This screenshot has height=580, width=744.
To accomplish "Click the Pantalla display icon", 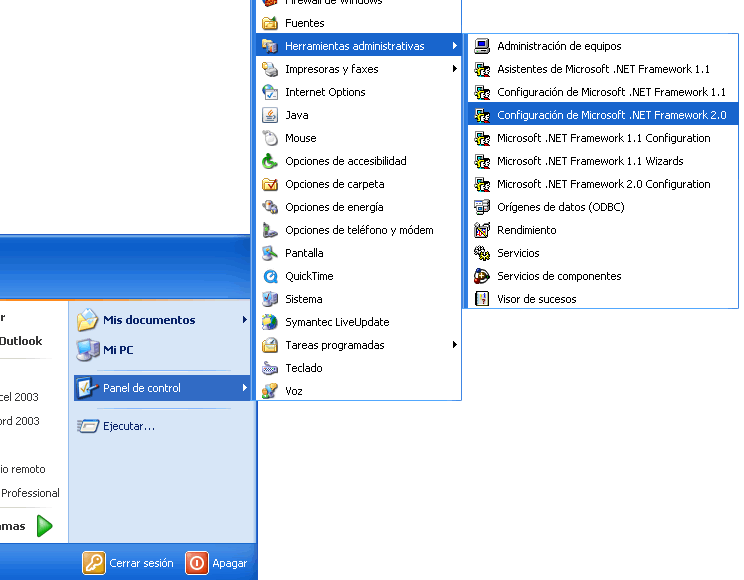I will tap(270, 253).
